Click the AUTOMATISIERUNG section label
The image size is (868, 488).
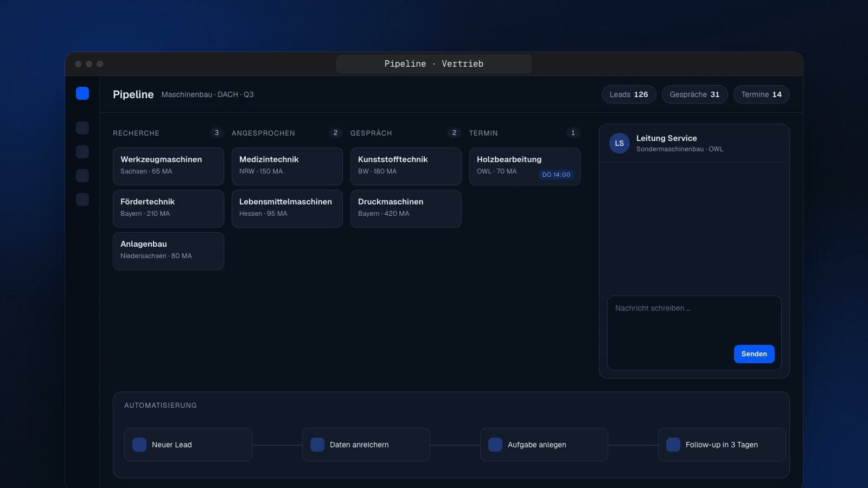[x=161, y=406]
